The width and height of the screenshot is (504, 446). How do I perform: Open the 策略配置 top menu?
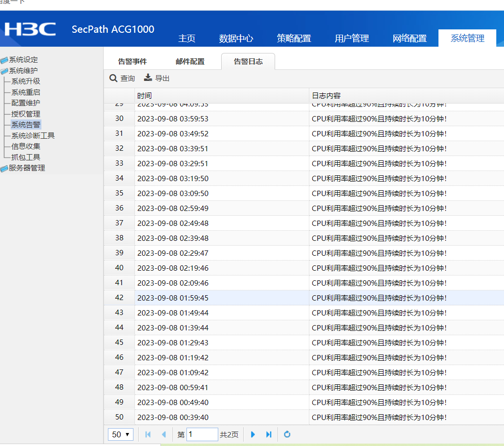click(x=294, y=39)
